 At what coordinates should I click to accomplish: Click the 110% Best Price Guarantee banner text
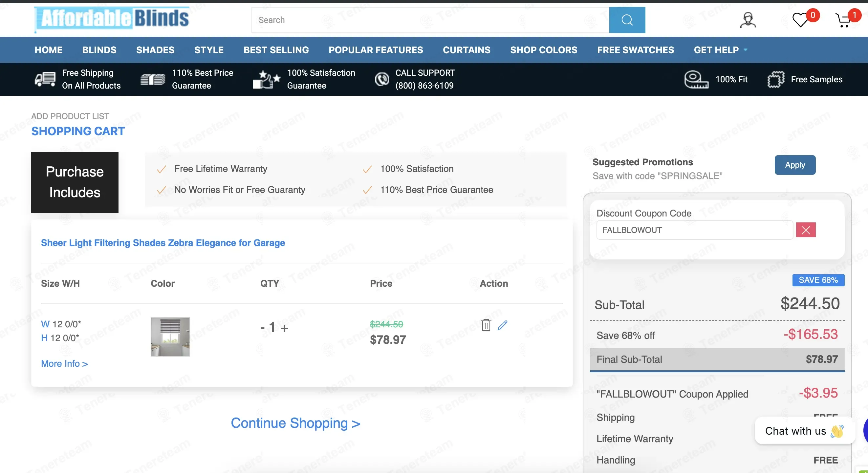point(203,79)
